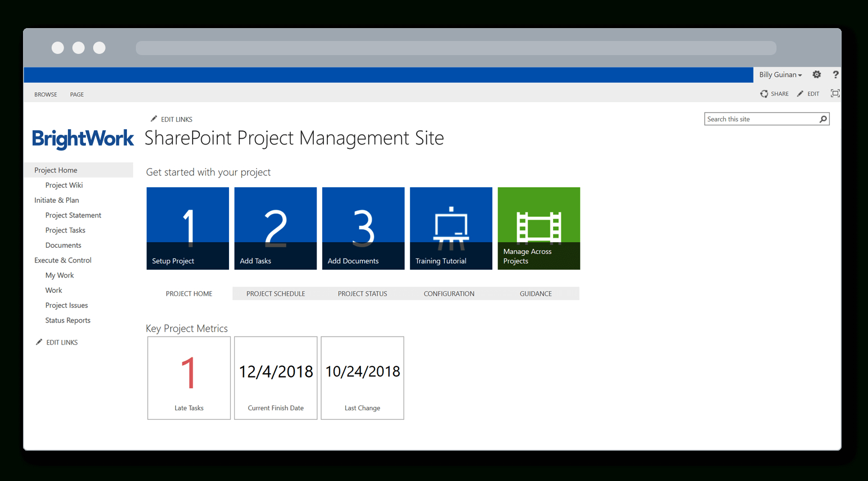Select the CONFIGURATION tab
Viewport: 868px width, 481px height.
[449, 293]
